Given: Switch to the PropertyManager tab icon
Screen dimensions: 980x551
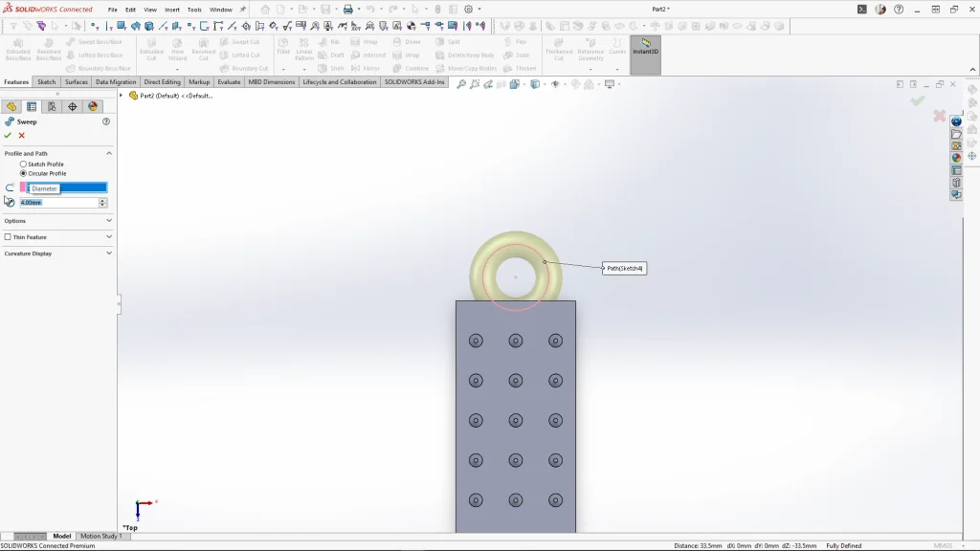Looking at the screenshot, I should [32, 107].
